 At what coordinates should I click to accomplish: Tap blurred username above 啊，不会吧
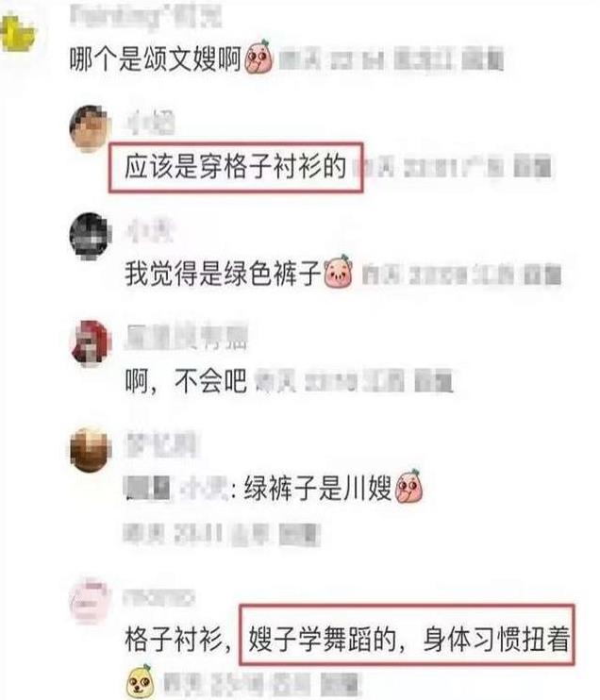click(x=187, y=337)
